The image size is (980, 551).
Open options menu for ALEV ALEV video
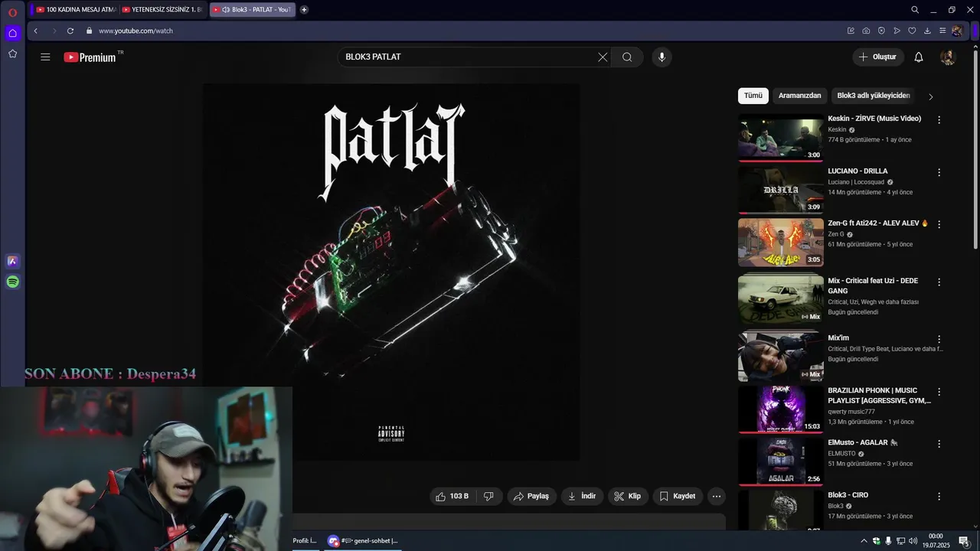939,225
